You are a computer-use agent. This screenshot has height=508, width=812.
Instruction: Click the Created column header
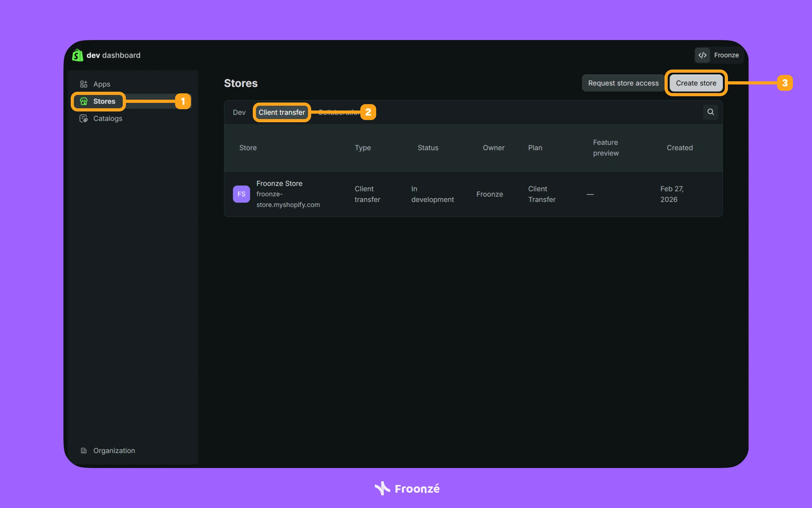[679, 148]
